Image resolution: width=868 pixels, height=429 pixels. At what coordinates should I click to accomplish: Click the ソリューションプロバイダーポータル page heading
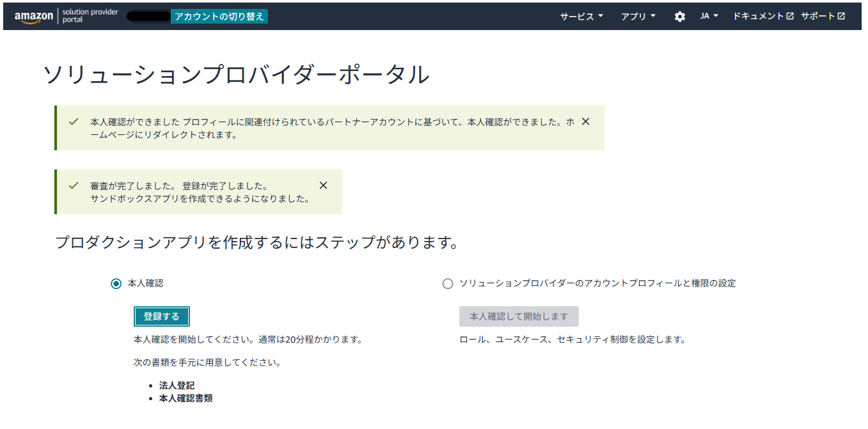pyautogui.click(x=236, y=75)
